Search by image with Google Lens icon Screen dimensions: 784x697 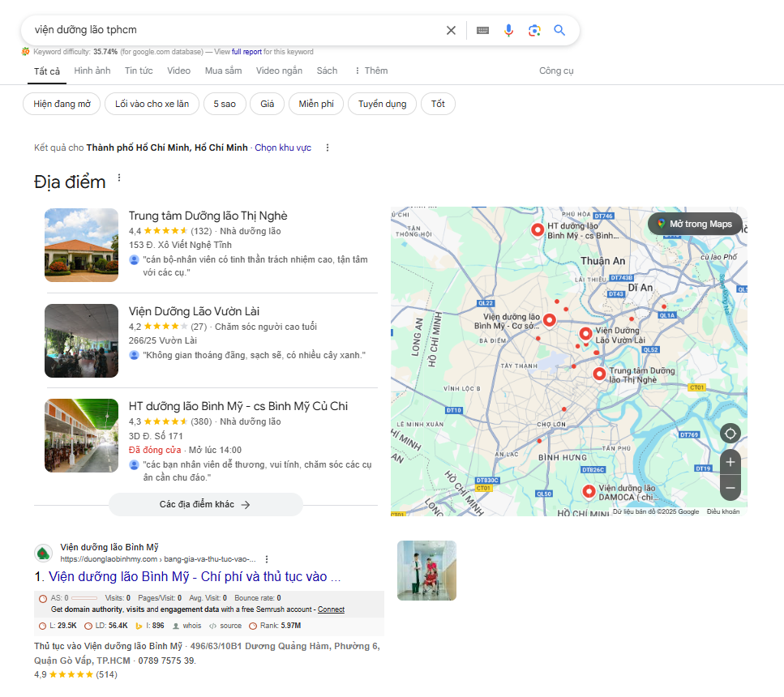click(534, 31)
